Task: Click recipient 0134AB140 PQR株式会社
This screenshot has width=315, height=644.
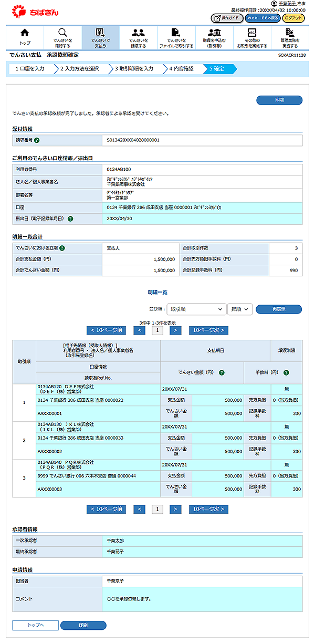Action: (66, 462)
